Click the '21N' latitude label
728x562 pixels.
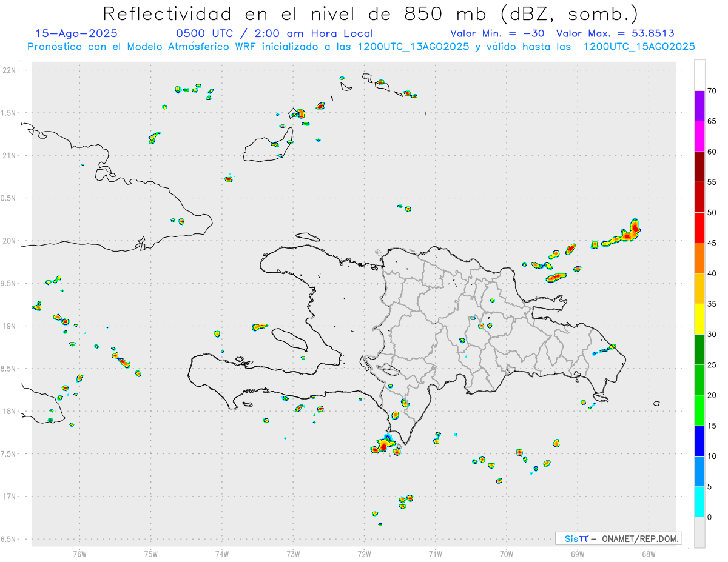10,156
